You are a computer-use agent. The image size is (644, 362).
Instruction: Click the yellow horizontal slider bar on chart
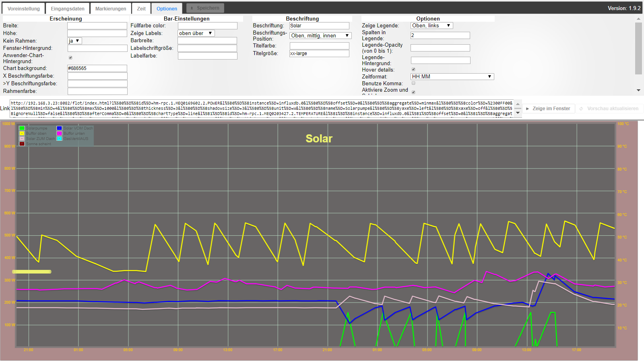[x=32, y=272]
